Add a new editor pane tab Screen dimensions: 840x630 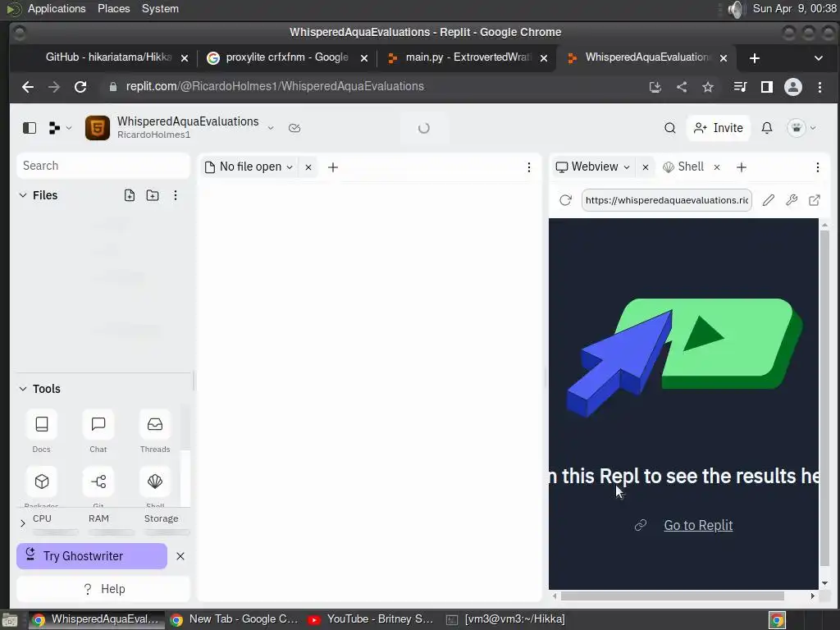pos(333,167)
